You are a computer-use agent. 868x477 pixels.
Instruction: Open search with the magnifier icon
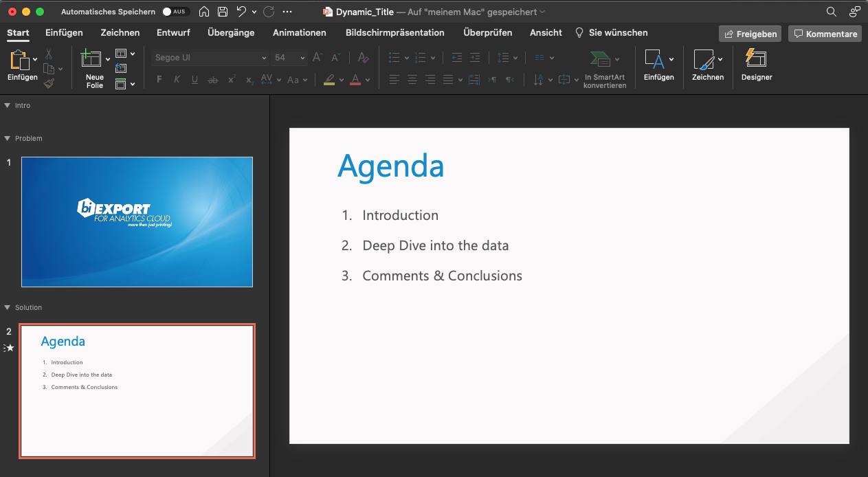coord(831,12)
